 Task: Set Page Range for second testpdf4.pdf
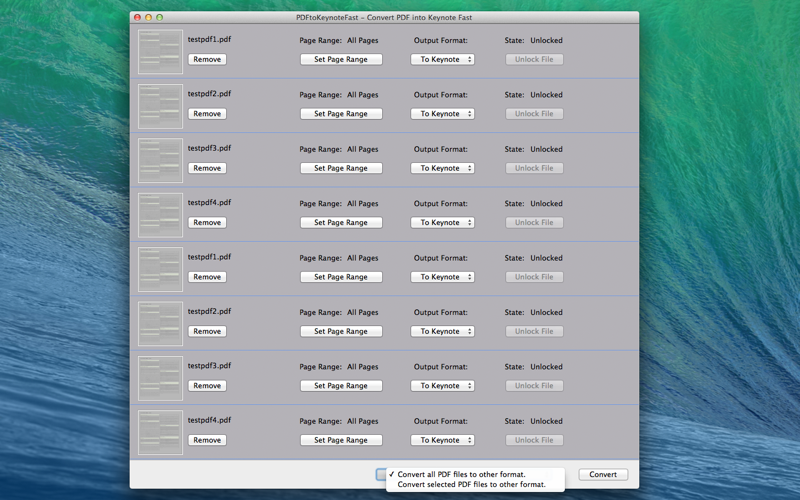(341, 440)
